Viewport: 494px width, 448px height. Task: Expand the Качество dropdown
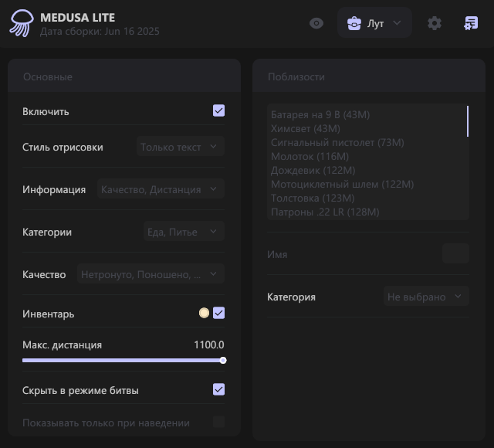pyautogui.click(x=151, y=274)
